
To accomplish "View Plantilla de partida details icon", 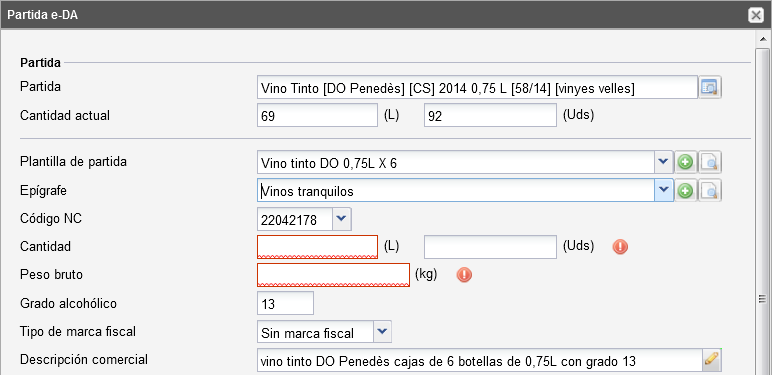I will [710, 162].
